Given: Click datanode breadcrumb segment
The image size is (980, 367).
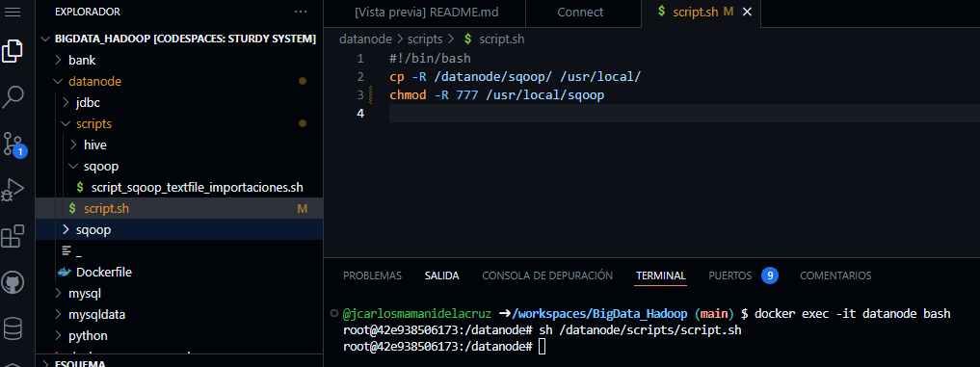Looking at the screenshot, I should point(365,39).
